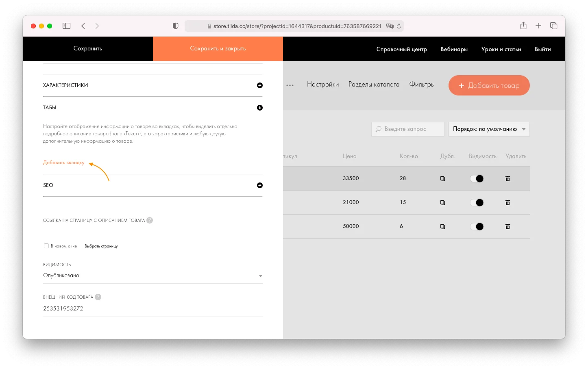Click the quantity 6 cell
Image resolution: width=588 pixels, height=369 pixels.
pyautogui.click(x=401, y=226)
